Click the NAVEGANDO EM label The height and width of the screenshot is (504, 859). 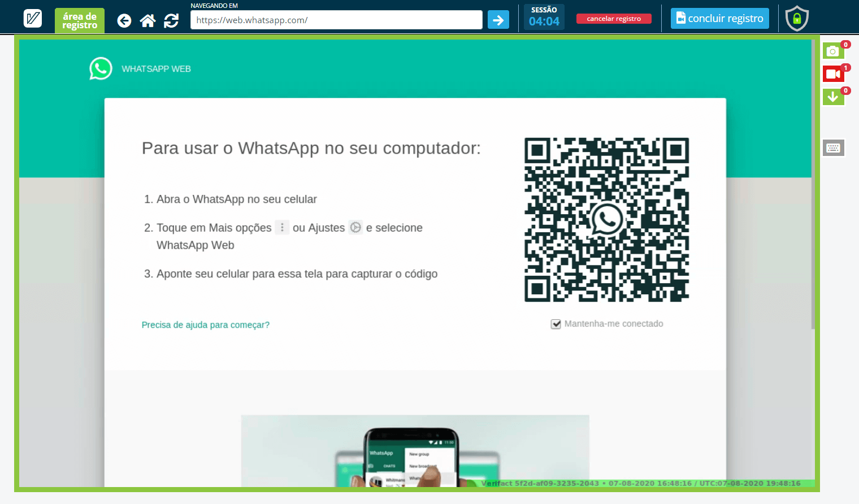pos(214,6)
